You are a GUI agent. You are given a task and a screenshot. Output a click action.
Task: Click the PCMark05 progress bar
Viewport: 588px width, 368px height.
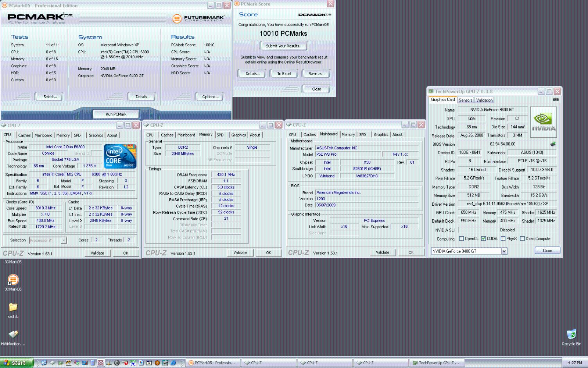click(122, 18)
